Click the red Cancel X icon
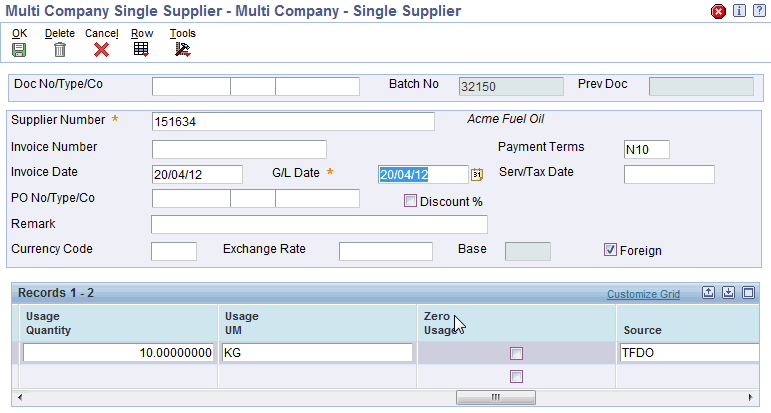This screenshot has width=771, height=413. coord(101,49)
